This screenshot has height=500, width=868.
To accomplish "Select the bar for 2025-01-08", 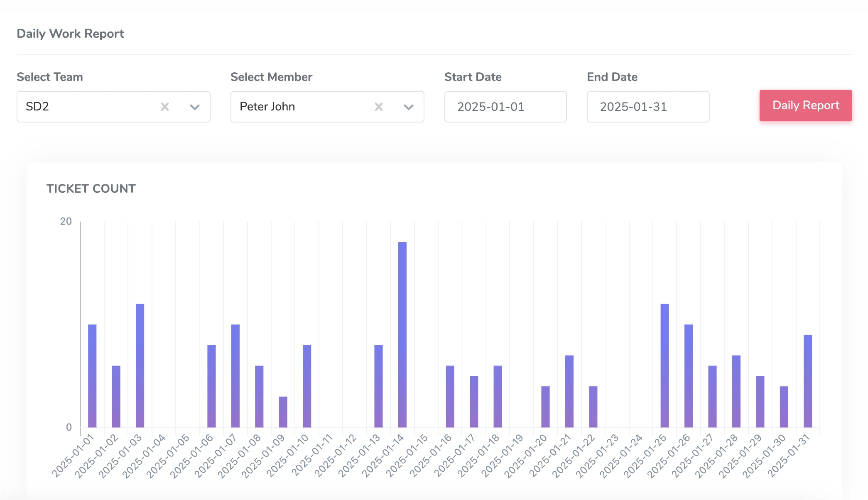I will click(259, 397).
